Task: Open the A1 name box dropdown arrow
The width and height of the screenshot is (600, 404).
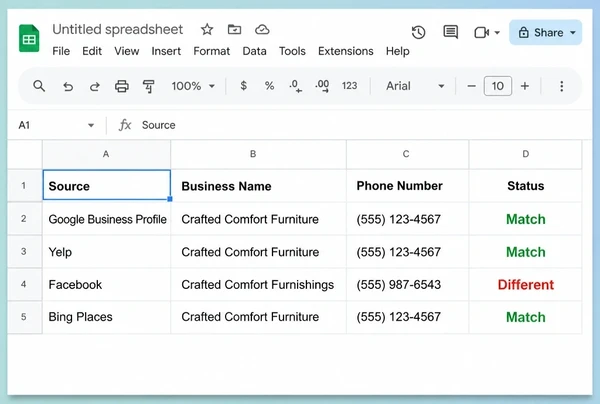Action: (91, 125)
